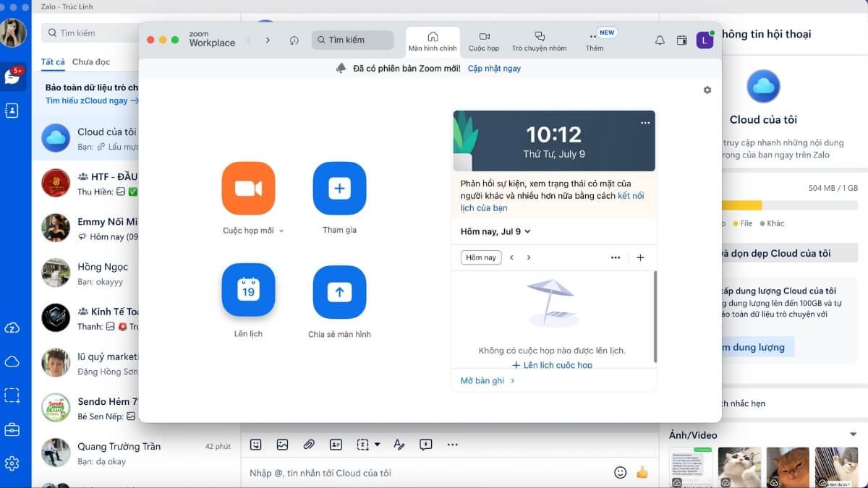
Task: Open the Trò chuyện nhóm tab
Action: click(x=539, y=40)
